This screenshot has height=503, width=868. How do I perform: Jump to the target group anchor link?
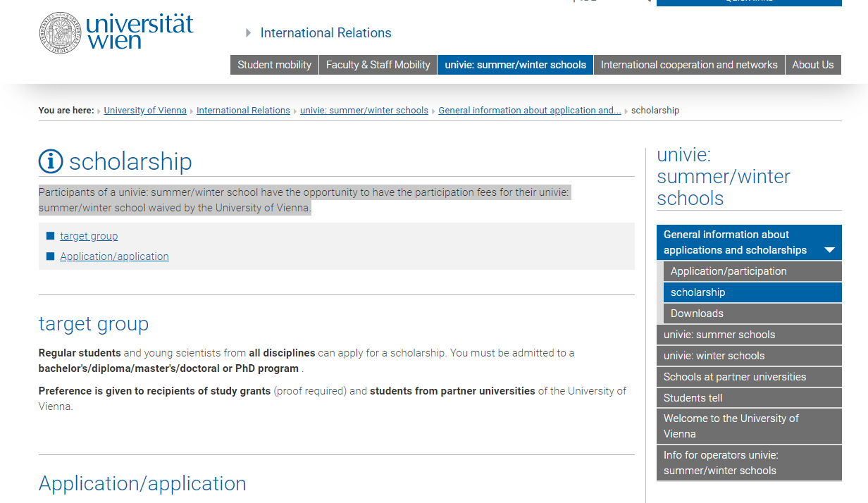(x=89, y=236)
